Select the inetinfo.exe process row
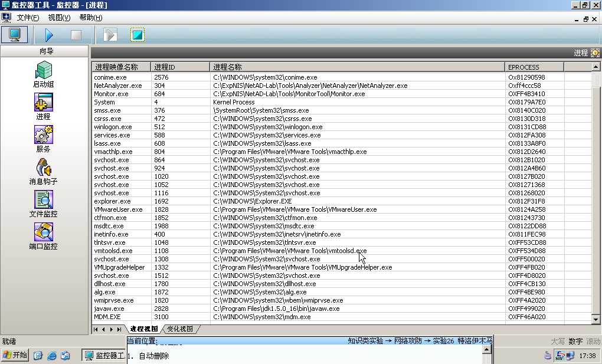Viewport: 602px width, 364px height. click(342, 234)
